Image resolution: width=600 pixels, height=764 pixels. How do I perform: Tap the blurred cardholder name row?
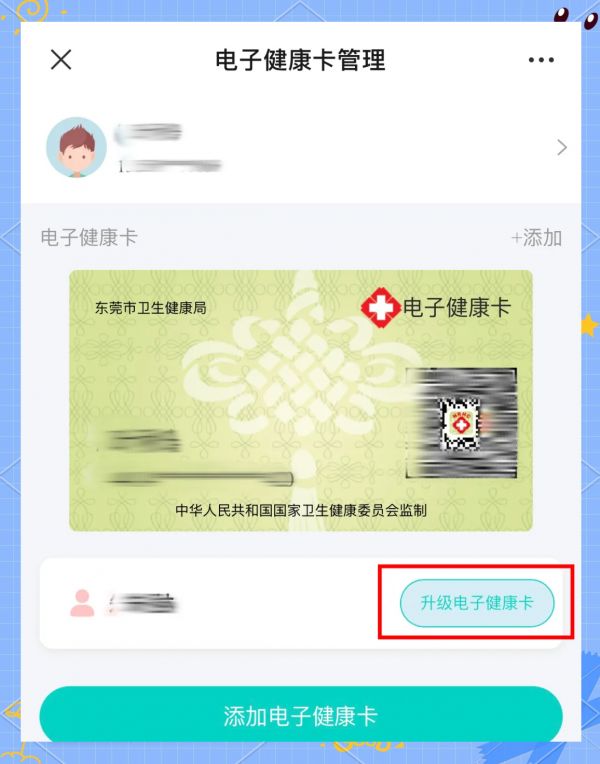[x=301, y=603]
